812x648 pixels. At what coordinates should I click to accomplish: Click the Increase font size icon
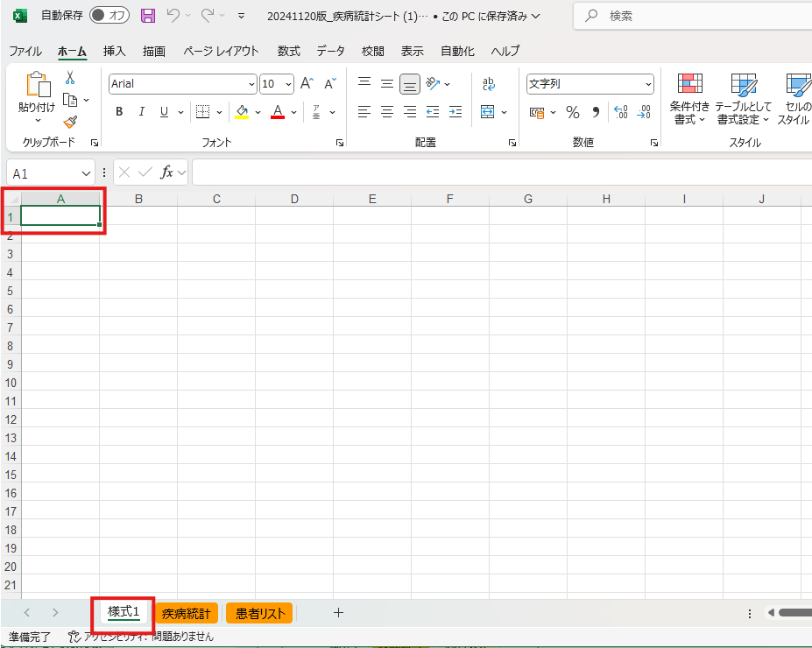(307, 83)
